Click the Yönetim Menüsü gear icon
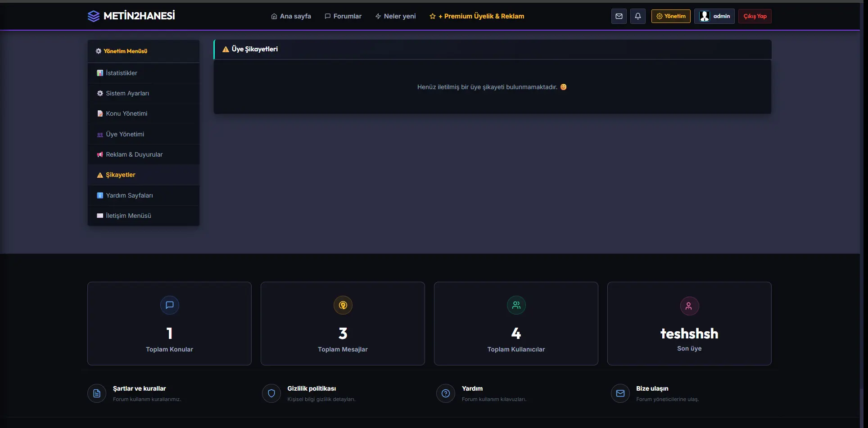Image resolution: width=868 pixels, height=428 pixels. click(99, 51)
